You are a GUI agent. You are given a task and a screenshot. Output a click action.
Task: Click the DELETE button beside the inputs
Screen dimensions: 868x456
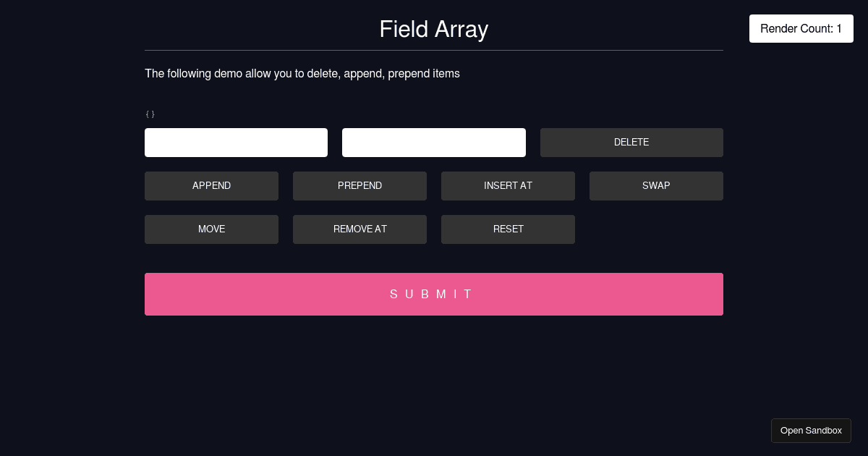coord(631,143)
